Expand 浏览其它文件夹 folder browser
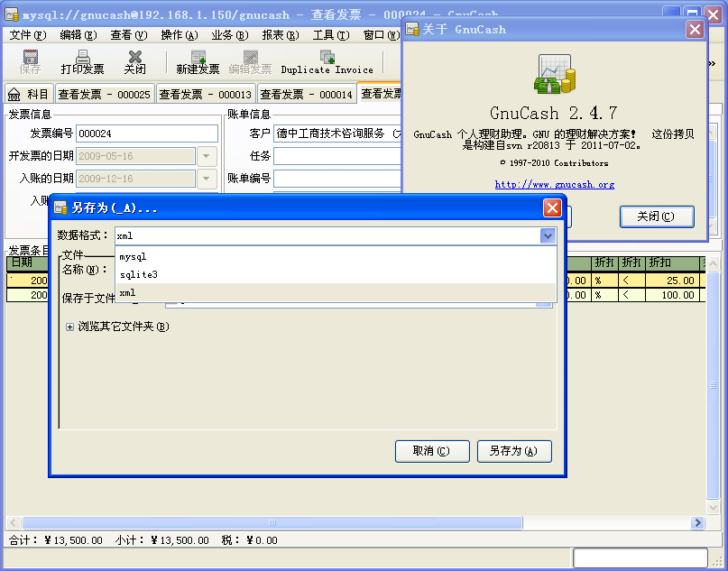 (69, 327)
